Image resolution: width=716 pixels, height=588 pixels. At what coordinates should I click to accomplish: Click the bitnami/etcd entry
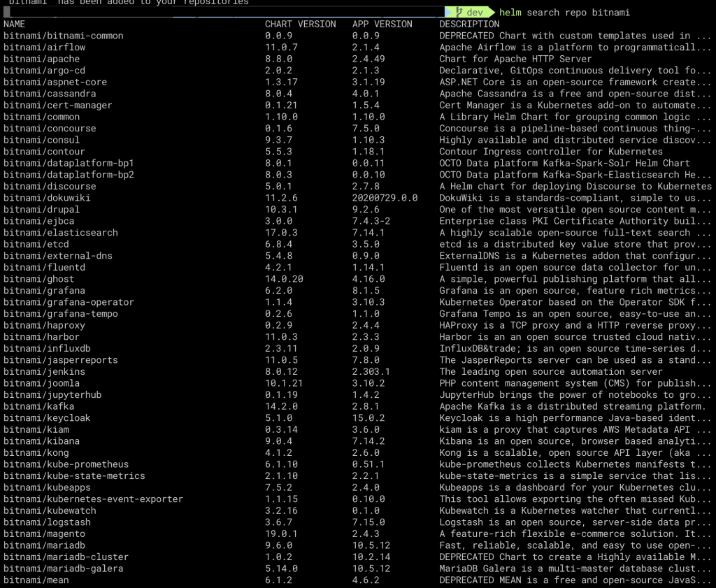(36, 244)
